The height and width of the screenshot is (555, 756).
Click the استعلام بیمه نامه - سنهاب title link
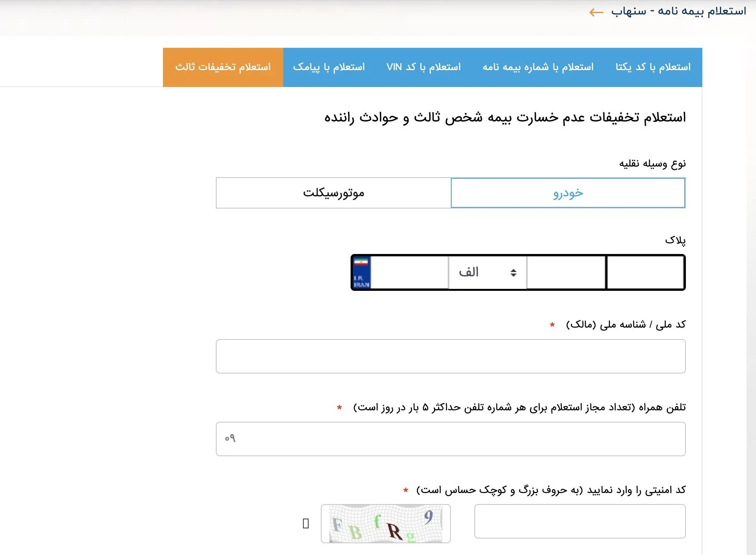click(678, 11)
